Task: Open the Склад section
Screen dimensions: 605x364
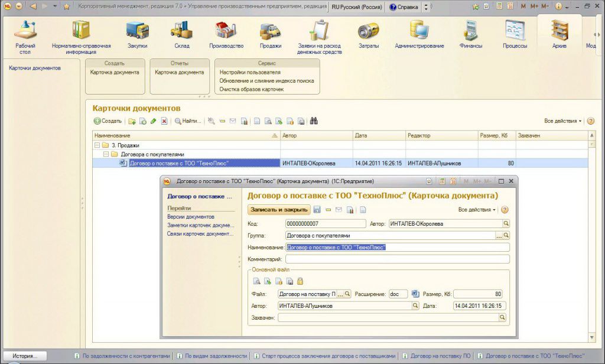Action: [182, 35]
